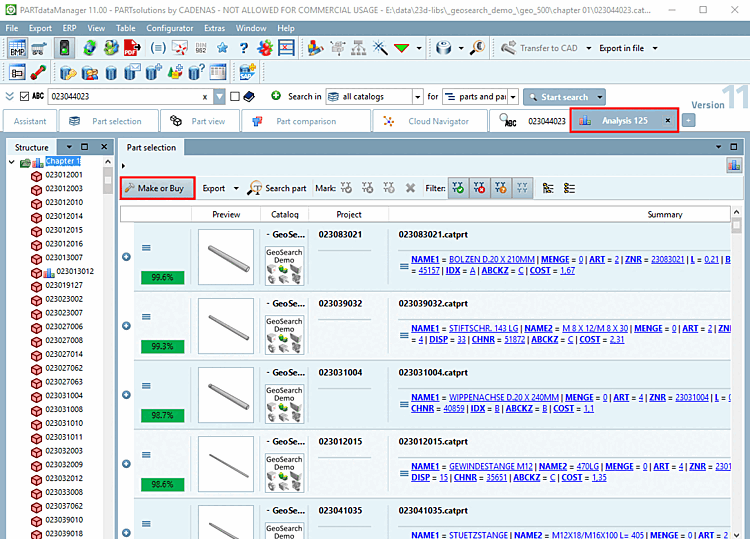The width and height of the screenshot is (750, 539).
Task: Click the Search part button
Action: click(277, 188)
